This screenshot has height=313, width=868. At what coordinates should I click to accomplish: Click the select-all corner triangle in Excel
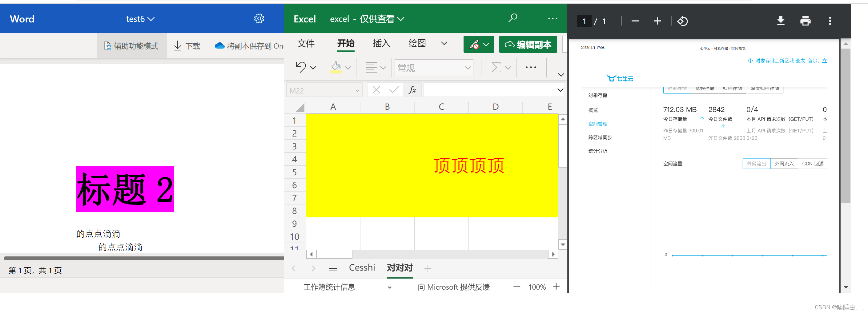[299, 107]
